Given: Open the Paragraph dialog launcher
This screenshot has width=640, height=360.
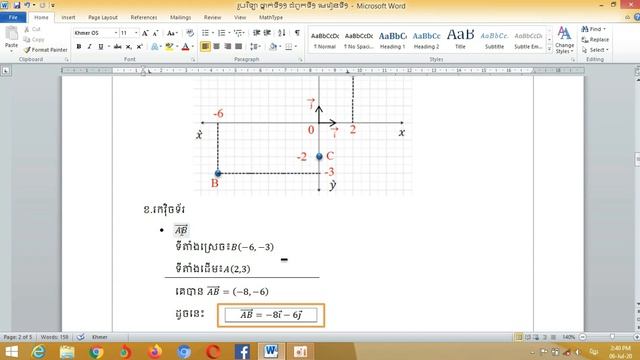Looking at the screenshot, I should pos(300,60).
